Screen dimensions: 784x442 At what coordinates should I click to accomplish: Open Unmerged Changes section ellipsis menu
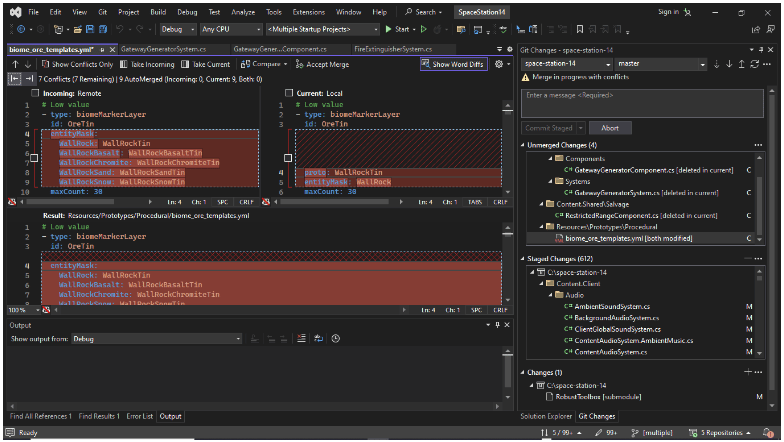(758, 145)
